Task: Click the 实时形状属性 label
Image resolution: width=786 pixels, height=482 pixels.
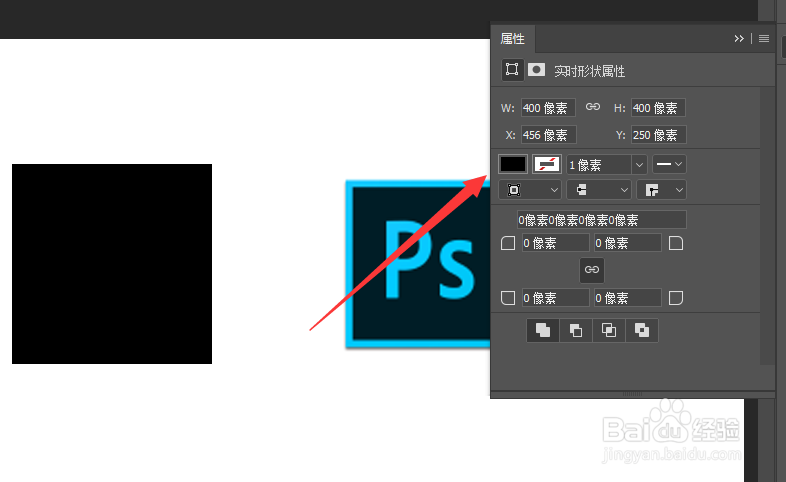Action: pyautogui.click(x=589, y=71)
